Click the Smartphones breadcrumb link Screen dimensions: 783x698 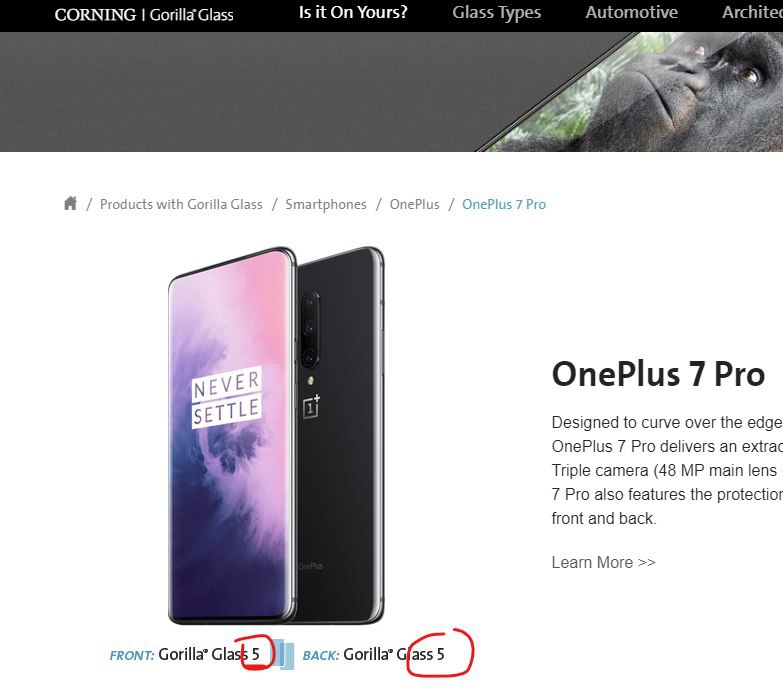click(x=326, y=205)
